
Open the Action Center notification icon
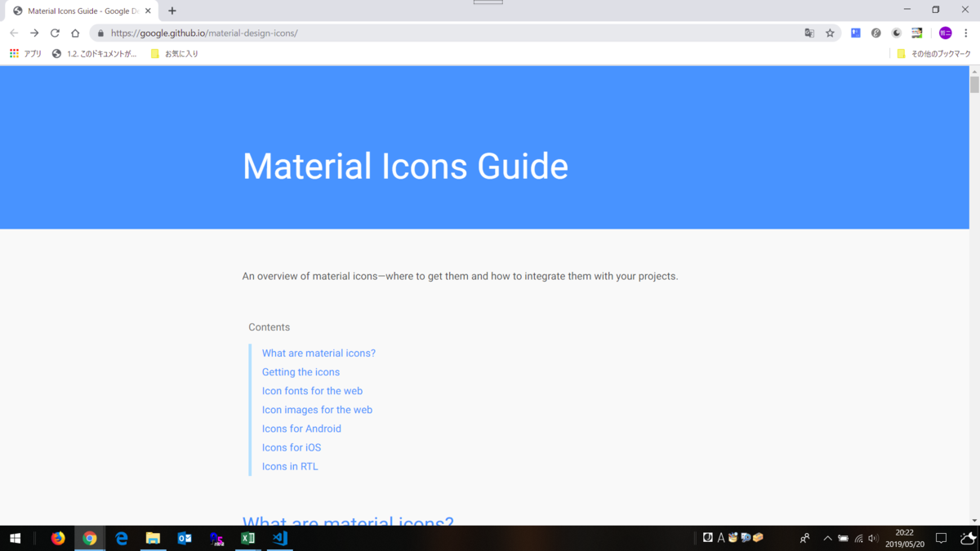tap(941, 538)
